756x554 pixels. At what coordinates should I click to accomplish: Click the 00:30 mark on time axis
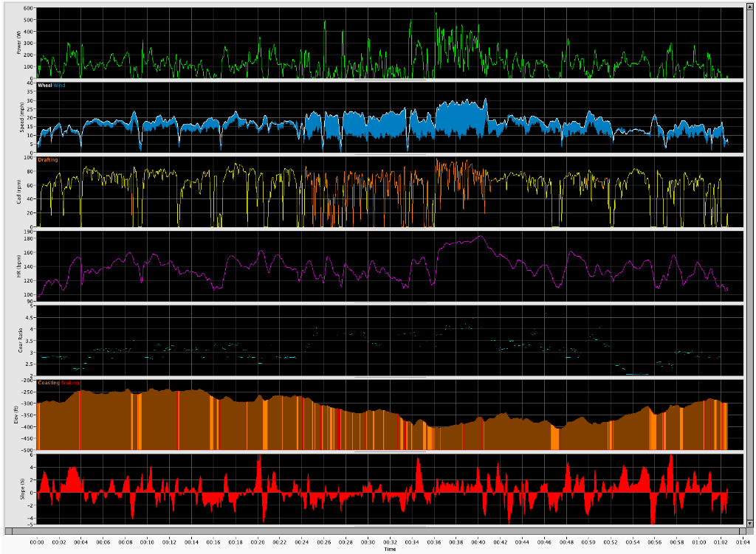368,542
